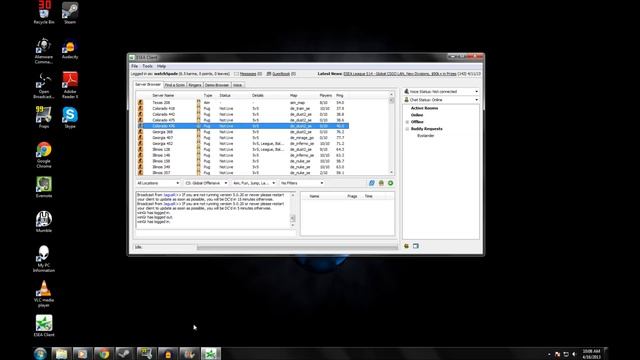The height and width of the screenshot is (360, 640).
Task: Switch to the Find a Scrim tab
Action: [x=175, y=85]
